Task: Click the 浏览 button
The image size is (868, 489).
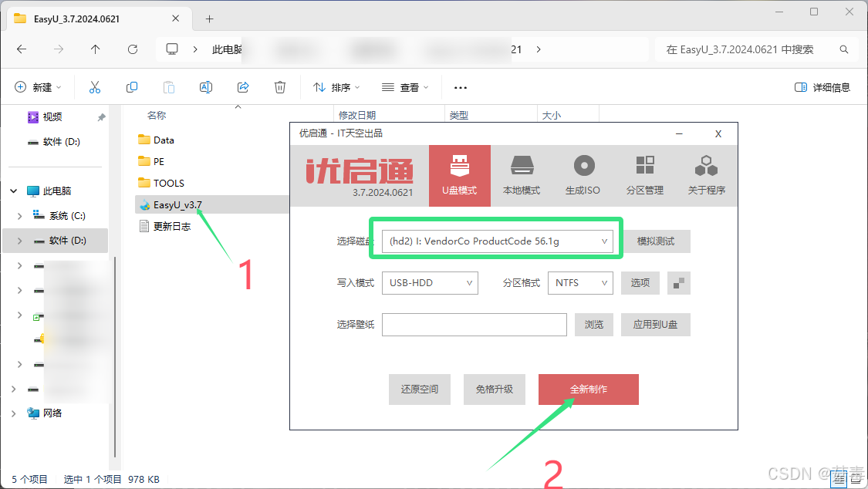Action: pyautogui.click(x=594, y=325)
